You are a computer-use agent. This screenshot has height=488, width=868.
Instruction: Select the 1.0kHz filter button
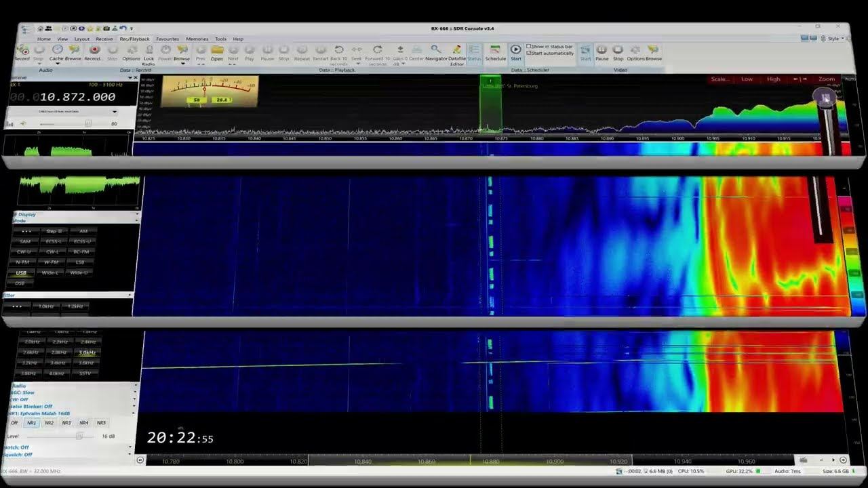pos(46,306)
